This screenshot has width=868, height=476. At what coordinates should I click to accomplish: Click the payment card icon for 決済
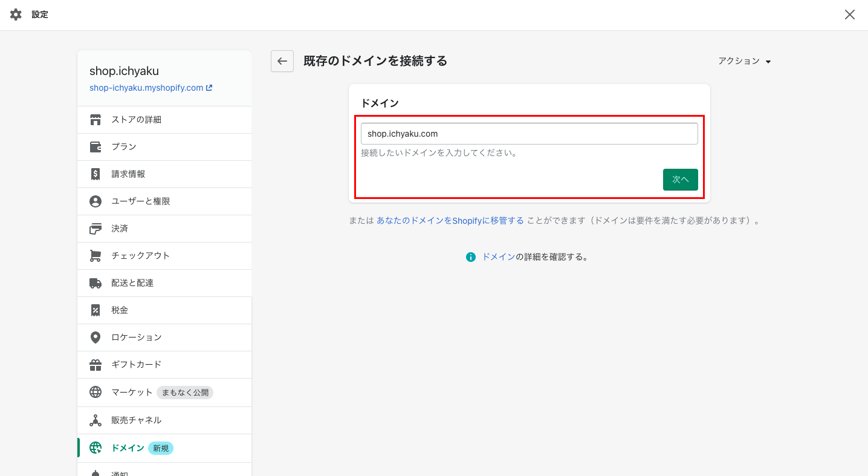coord(96,229)
